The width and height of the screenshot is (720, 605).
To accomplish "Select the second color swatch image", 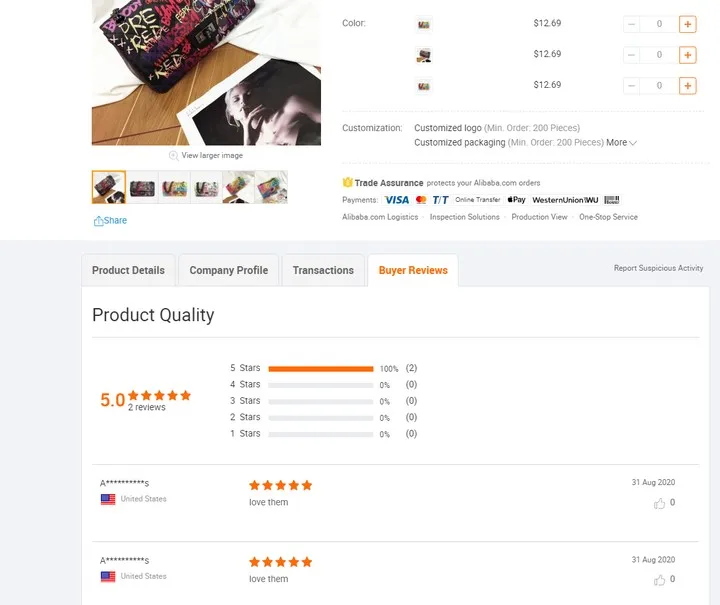I will [x=424, y=55].
